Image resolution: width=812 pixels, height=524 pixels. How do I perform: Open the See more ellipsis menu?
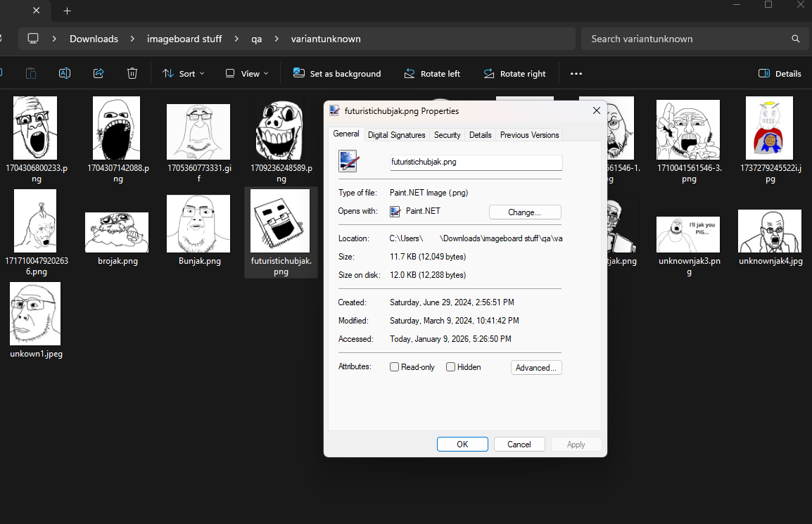576,74
